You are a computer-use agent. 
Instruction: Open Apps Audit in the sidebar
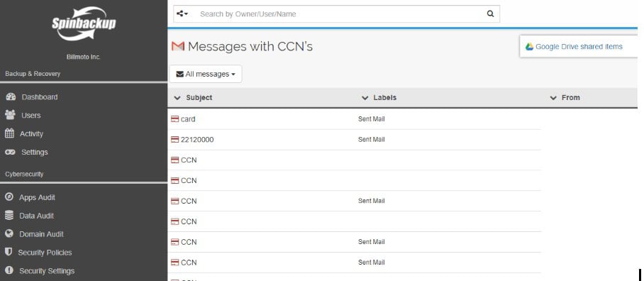tap(37, 197)
